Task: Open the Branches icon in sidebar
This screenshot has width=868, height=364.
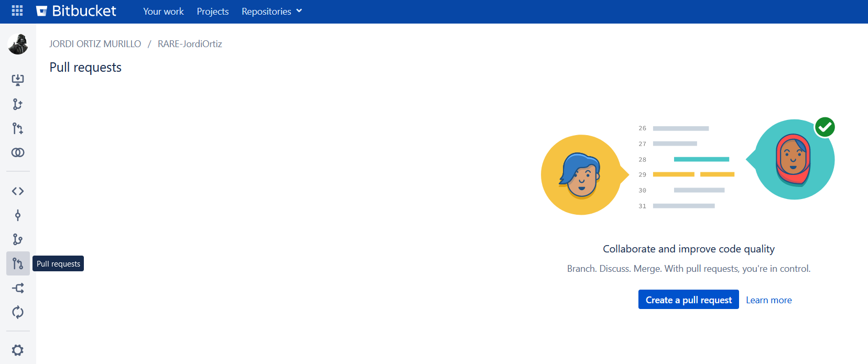Action: click(18, 239)
